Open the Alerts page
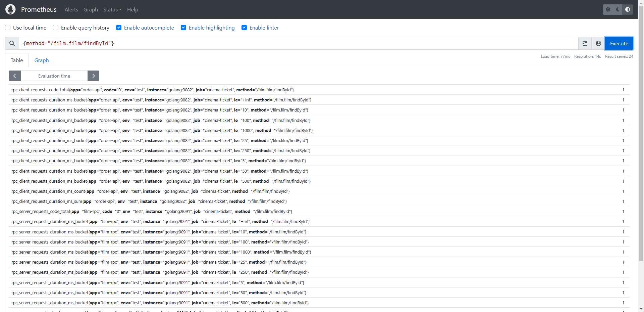 [71, 9]
